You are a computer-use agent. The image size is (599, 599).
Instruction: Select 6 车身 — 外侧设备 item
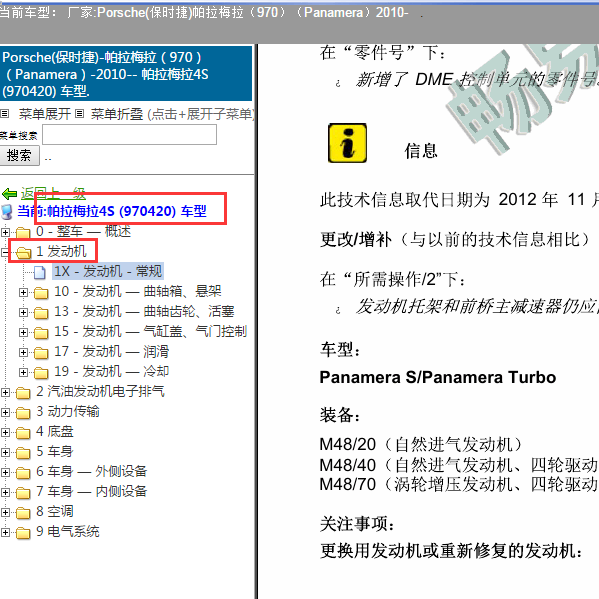(x=92, y=471)
